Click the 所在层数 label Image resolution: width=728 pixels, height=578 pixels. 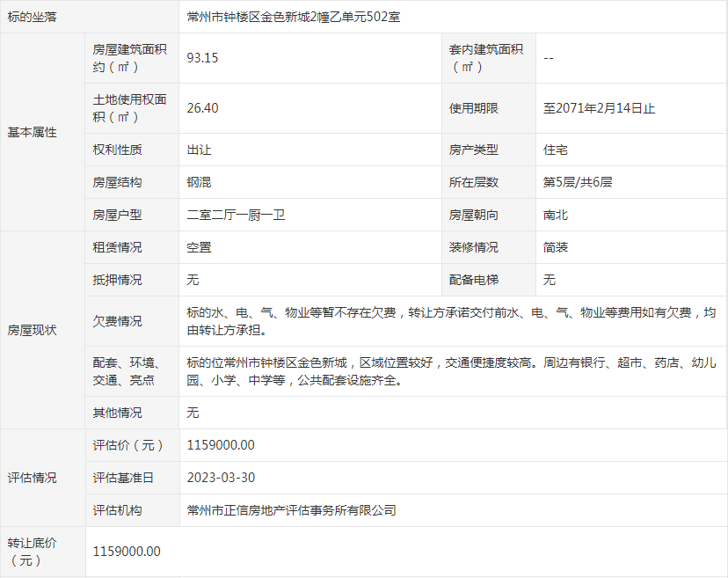click(x=474, y=182)
